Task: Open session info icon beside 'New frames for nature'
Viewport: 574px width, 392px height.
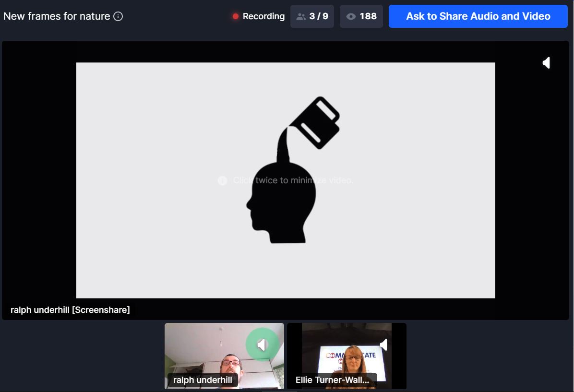Action: pos(118,16)
